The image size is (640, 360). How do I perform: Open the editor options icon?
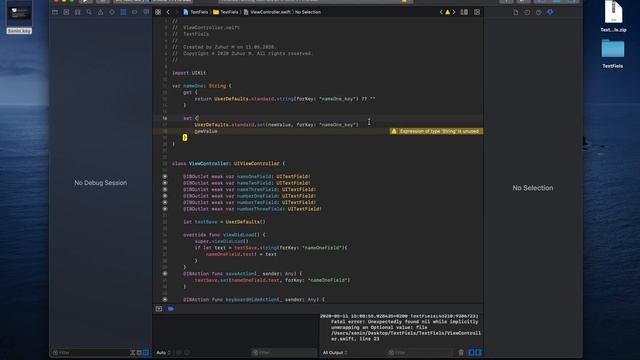(464, 12)
